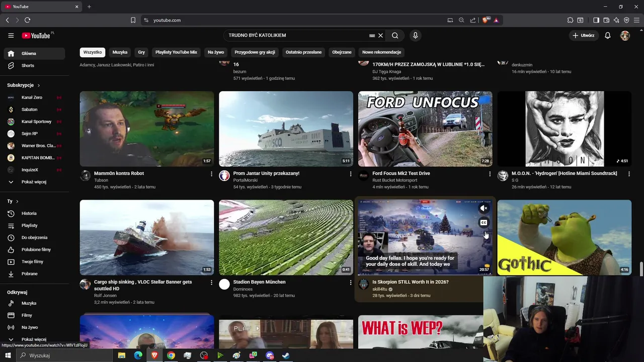Open the browser main hamburger menu

tap(636, 20)
